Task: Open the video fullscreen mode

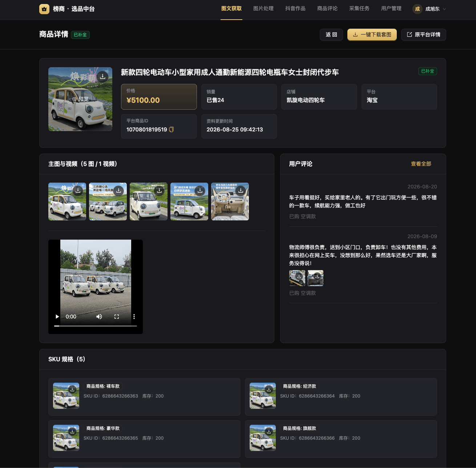Action: (117, 317)
